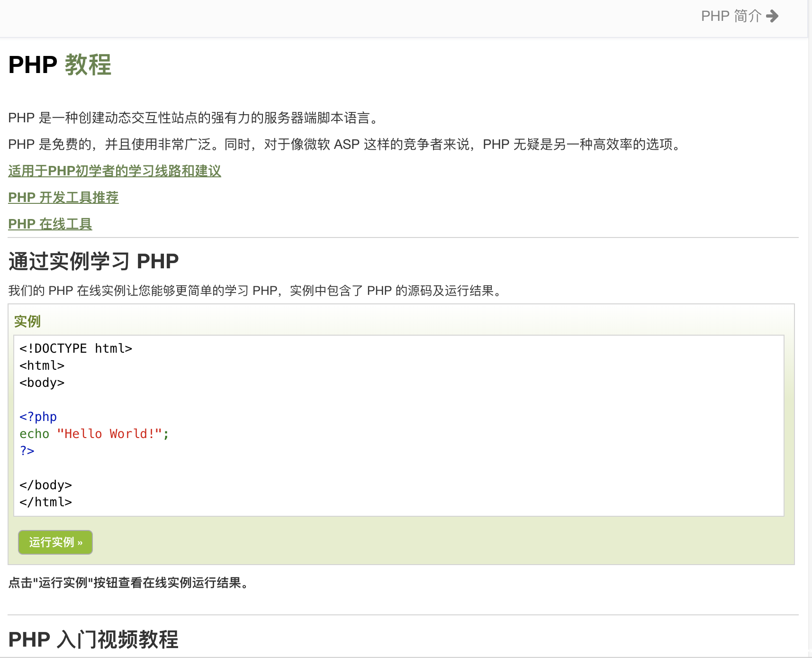Click the closing ?> PHP tag
The height and width of the screenshot is (658, 812).
27,451
